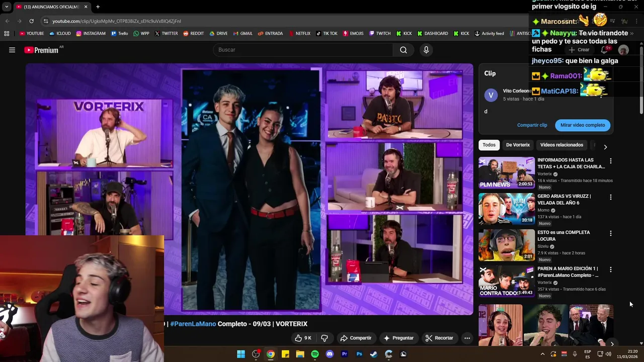Reload the page with refresh icon

pos(31,21)
